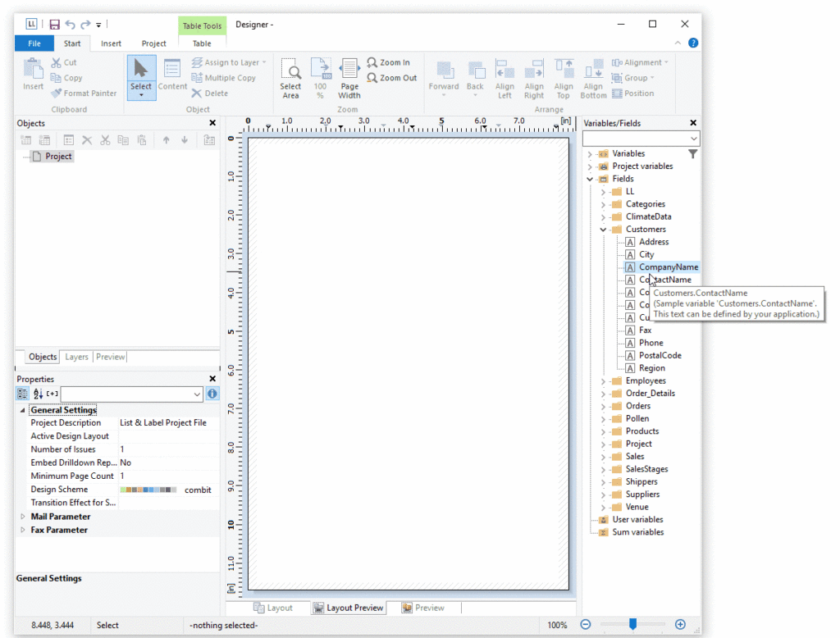
Task: Open the File menu
Action: (x=34, y=43)
